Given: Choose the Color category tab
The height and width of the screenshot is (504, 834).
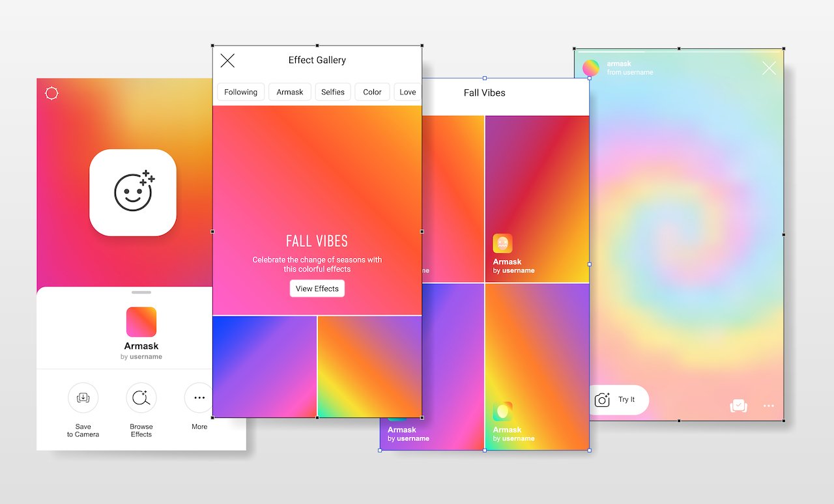Looking at the screenshot, I should coord(372,92).
